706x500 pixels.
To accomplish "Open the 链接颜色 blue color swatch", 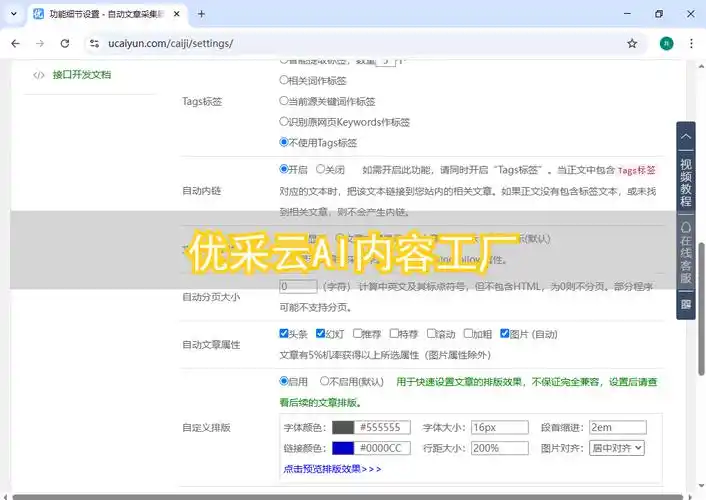I will tap(343, 448).
